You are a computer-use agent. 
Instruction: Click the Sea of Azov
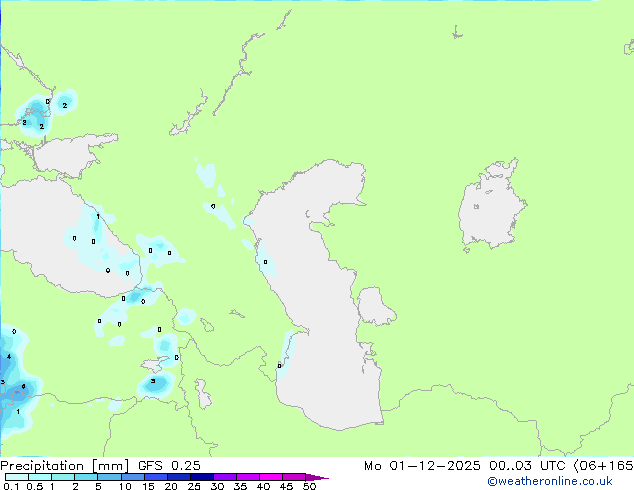[70, 155]
